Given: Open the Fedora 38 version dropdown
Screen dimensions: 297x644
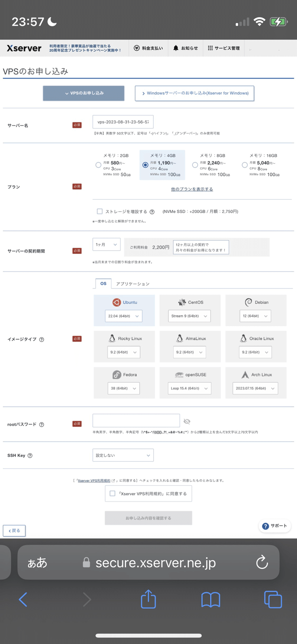Looking at the screenshot, I should point(124,388).
